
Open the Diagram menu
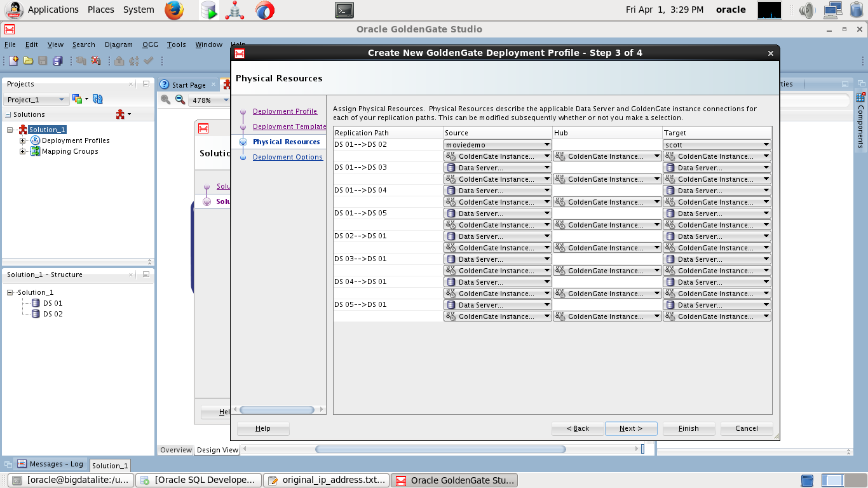tap(119, 44)
